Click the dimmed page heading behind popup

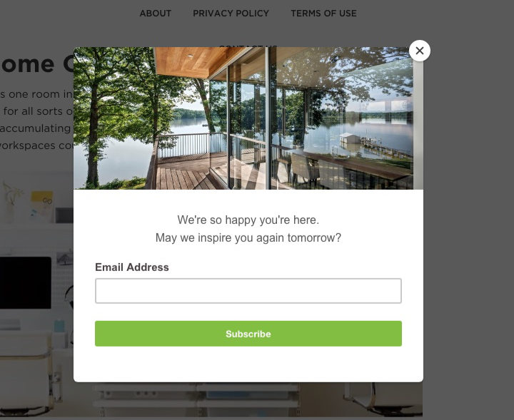[36, 64]
